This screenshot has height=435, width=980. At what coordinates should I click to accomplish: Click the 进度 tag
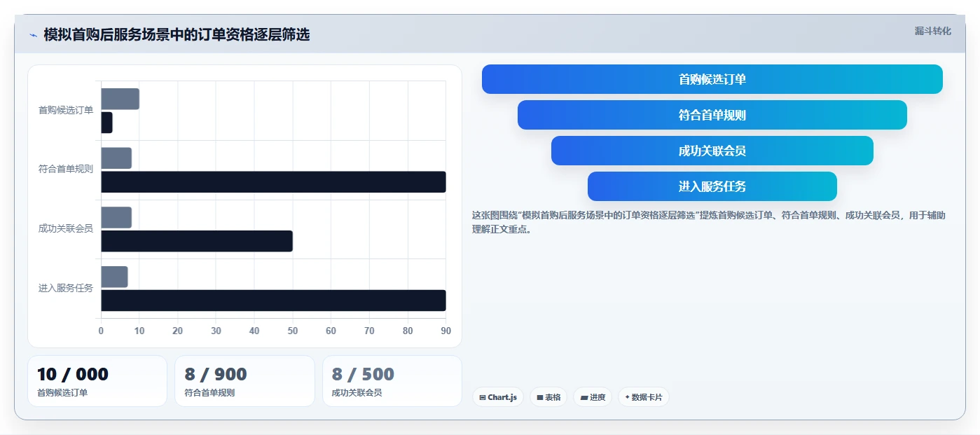click(593, 397)
